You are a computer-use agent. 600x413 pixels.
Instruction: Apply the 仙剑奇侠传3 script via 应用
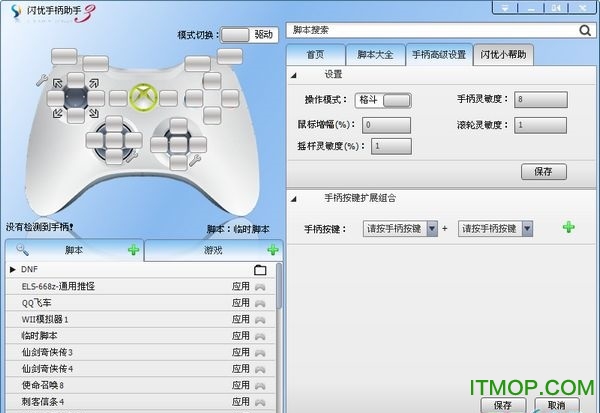coord(241,352)
